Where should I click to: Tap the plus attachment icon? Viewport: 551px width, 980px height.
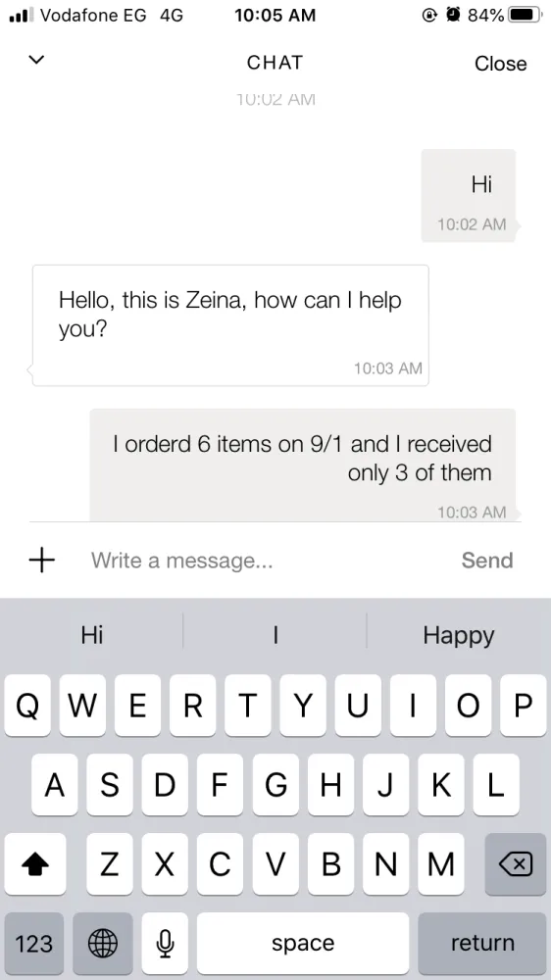click(42, 560)
